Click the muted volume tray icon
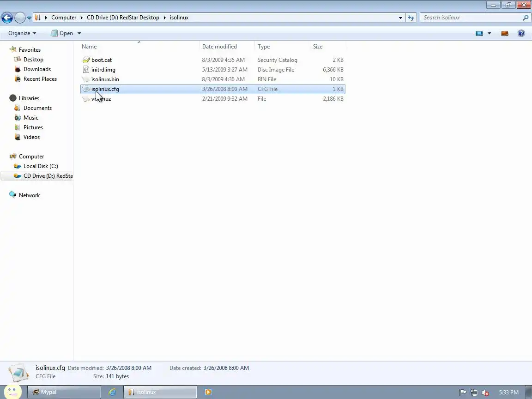This screenshot has height=399, width=532. click(485, 393)
